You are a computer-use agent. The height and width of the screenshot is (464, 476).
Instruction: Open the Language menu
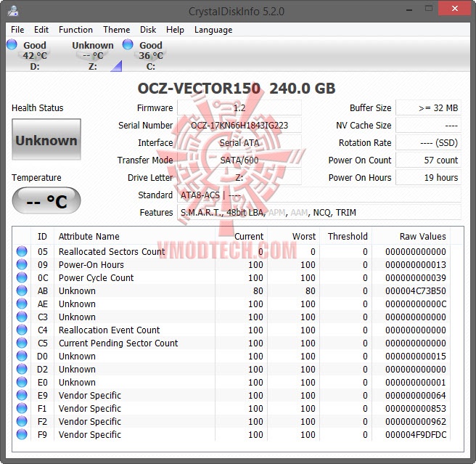tap(213, 30)
